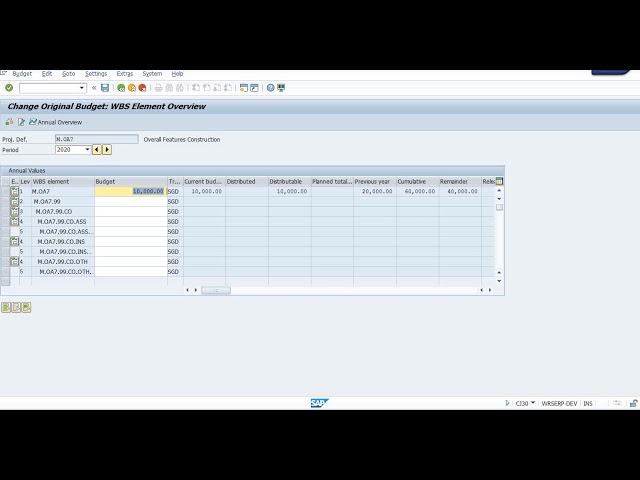Click the orange Exit icon

tap(131, 88)
